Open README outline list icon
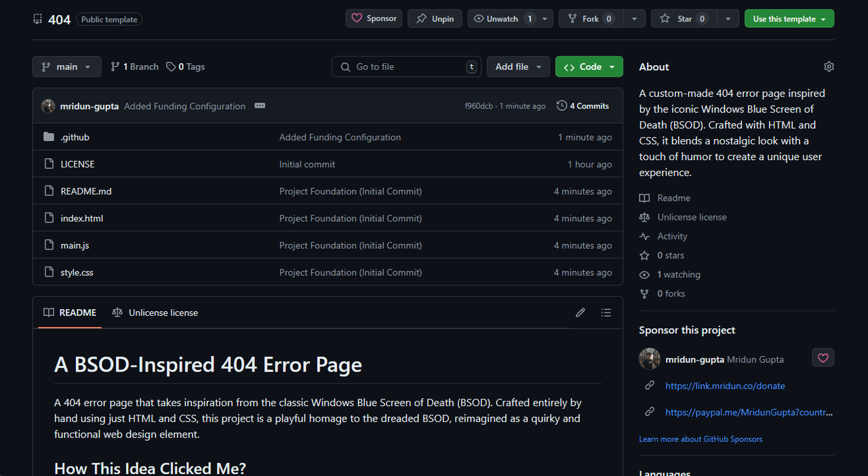868x476 pixels. [x=606, y=313]
